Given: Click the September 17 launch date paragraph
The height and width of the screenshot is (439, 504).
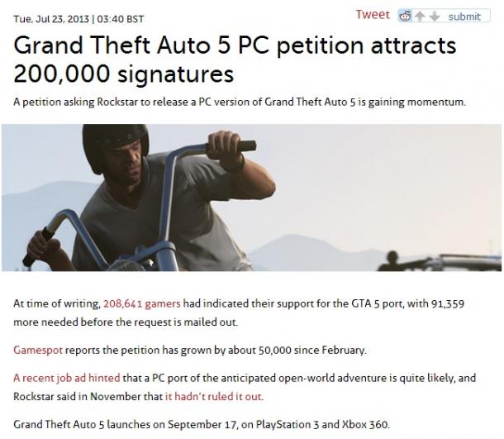Looking at the screenshot, I should (202, 424).
